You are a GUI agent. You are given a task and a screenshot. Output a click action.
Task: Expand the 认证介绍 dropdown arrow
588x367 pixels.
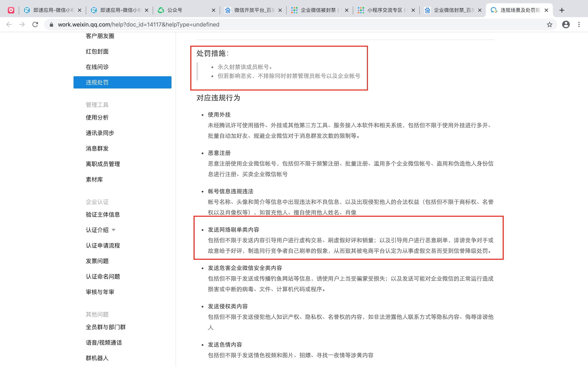click(114, 230)
